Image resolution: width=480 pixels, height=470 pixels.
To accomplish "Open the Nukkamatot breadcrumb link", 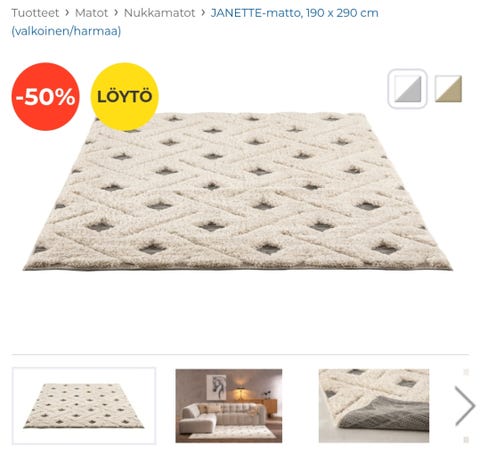I will (x=159, y=13).
